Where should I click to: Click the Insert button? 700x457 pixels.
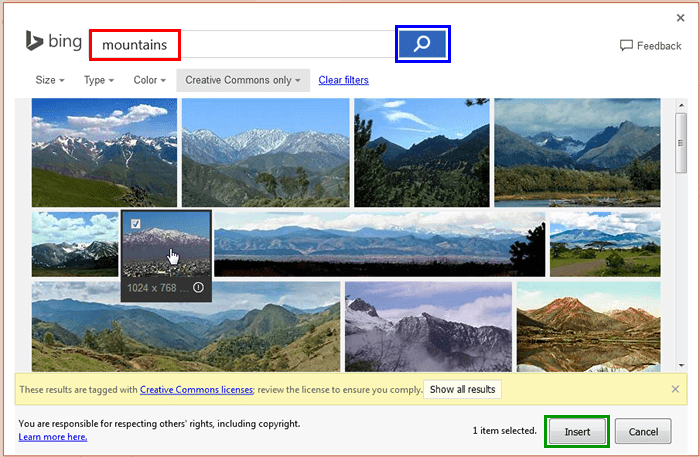coord(577,432)
